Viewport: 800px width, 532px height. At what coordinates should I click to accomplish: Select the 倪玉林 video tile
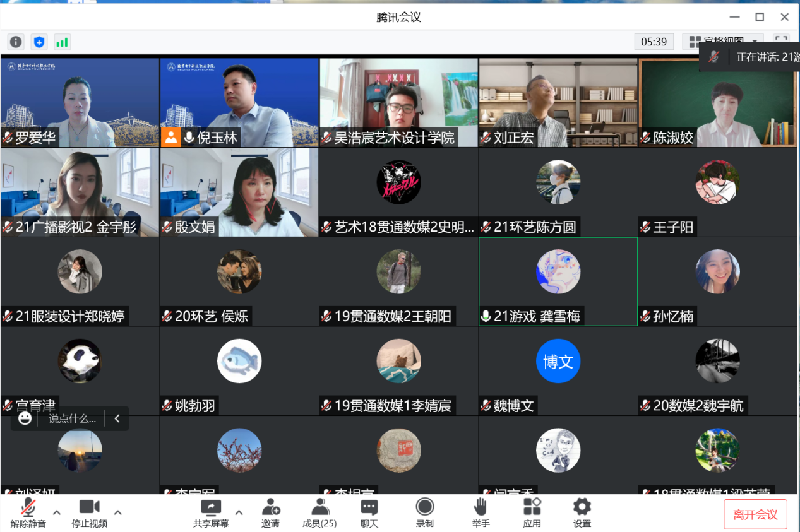point(239,102)
